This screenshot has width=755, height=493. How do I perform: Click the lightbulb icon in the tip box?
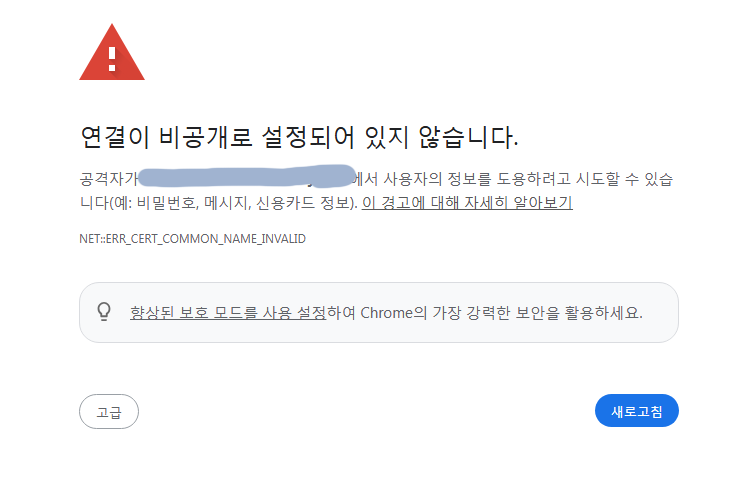click(x=104, y=312)
